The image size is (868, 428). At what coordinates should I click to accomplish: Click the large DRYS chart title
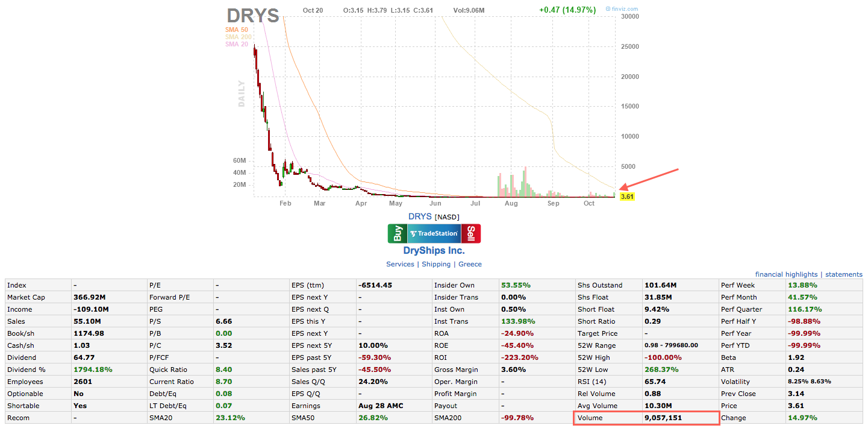pos(253,15)
